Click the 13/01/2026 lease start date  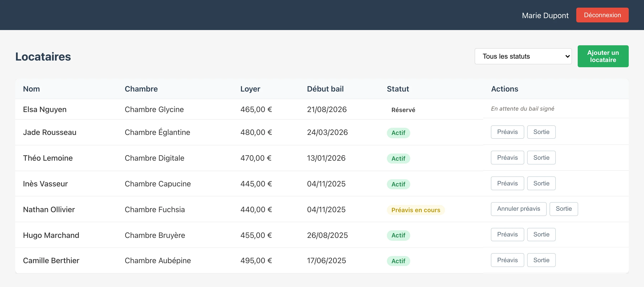[x=326, y=158]
